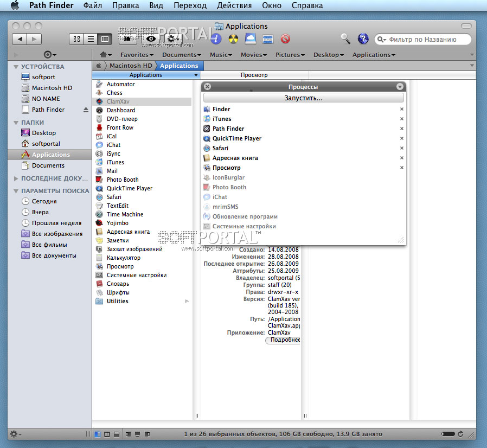The height and width of the screenshot is (448, 487).
Task: Click the forward navigation arrow
Action: 34,39
